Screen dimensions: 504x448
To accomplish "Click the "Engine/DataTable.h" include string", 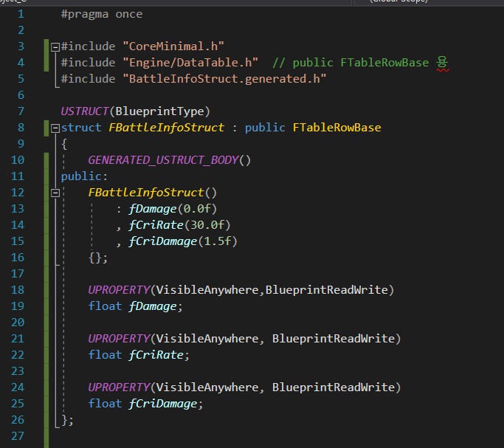I will pos(190,63).
